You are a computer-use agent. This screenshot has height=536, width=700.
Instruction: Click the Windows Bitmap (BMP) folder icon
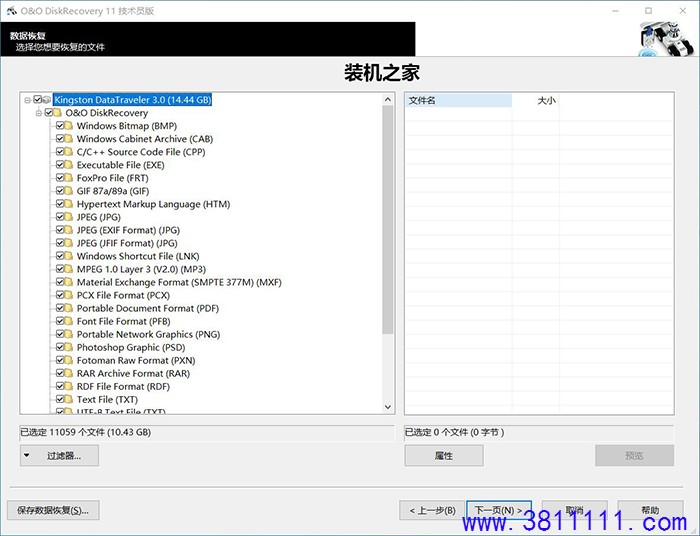coord(68,125)
